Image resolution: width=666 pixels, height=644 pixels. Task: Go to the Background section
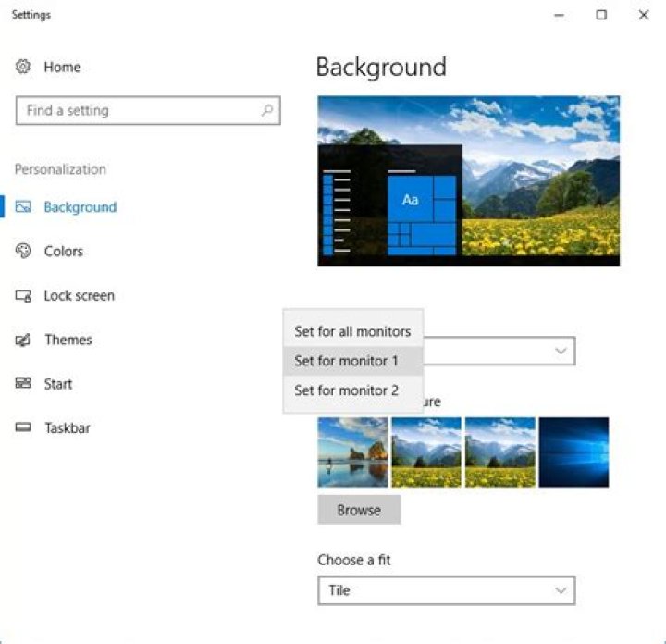point(80,207)
